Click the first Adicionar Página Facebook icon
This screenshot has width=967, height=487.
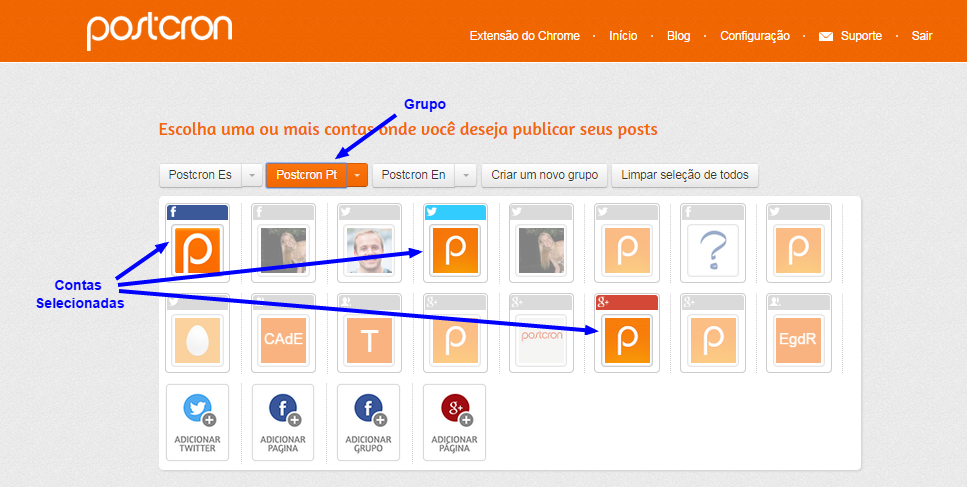283,409
